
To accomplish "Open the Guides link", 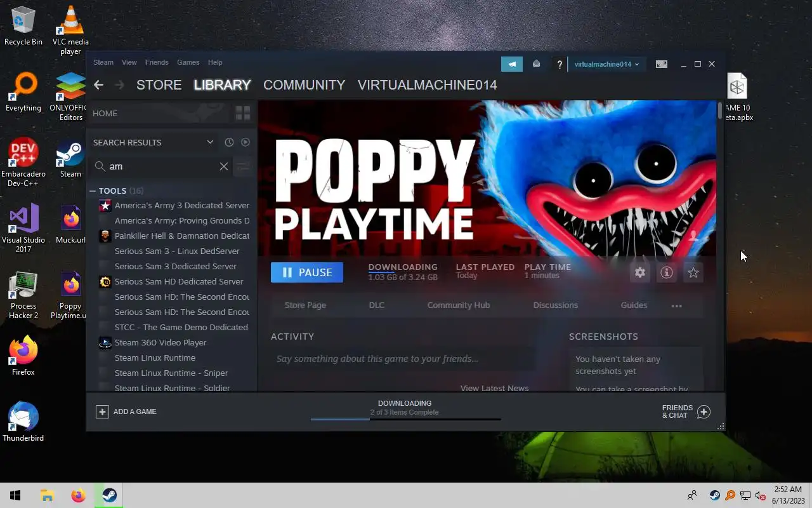I will 634,305.
